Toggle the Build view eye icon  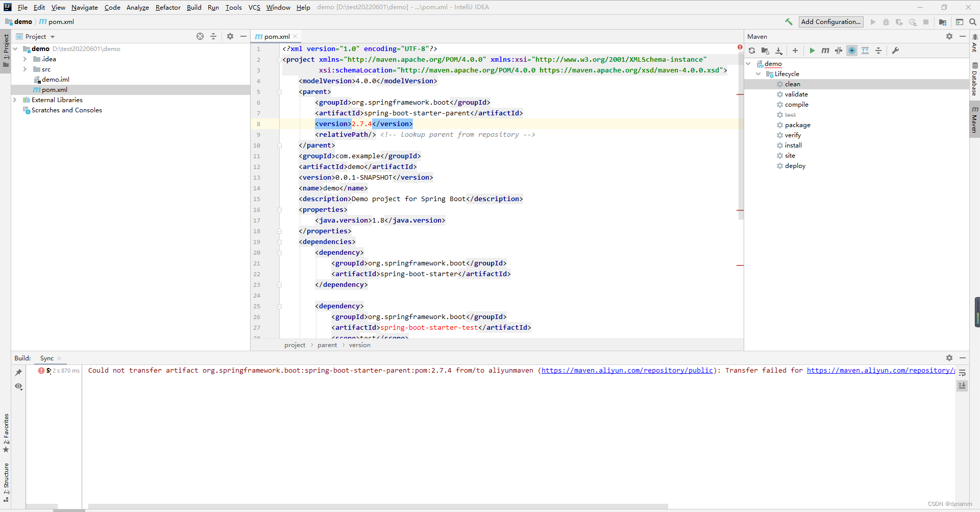(x=18, y=386)
